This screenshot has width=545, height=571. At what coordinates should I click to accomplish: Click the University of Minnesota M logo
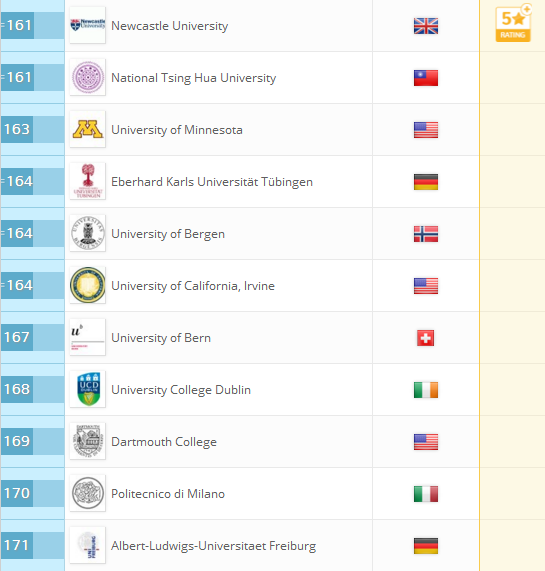(x=87, y=129)
